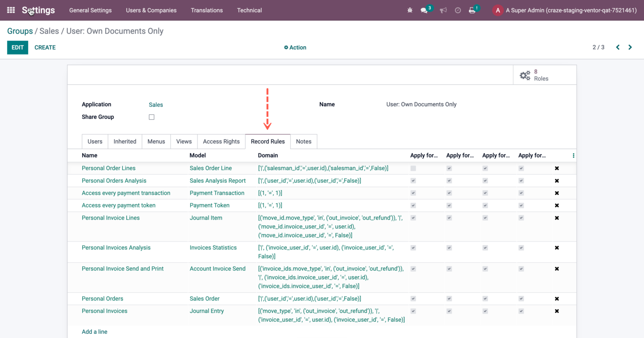This screenshot has height=338, width=644.
Task: Check the first Apply for box on Personal Order Lines
Action: point(413,168)
